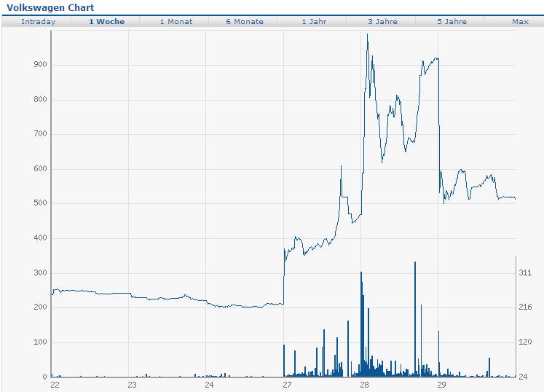Click date label 23 on x-axis
Image resolution: width=544 pixels, height=392 pixels.
point(132,385)
